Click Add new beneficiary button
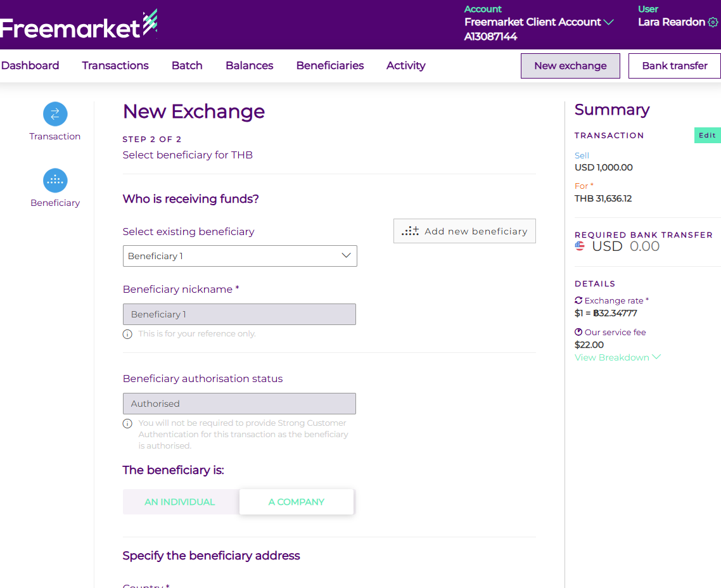The image size is (721, 588). tap(464, 231)
